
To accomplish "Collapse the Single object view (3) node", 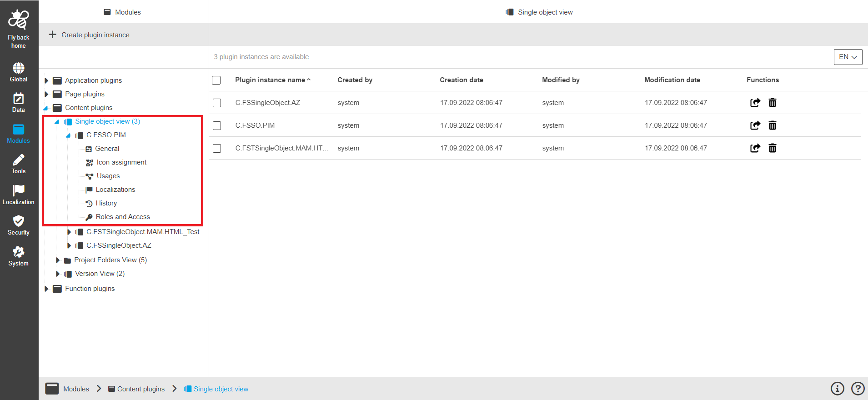I will (x=57, y=121).
